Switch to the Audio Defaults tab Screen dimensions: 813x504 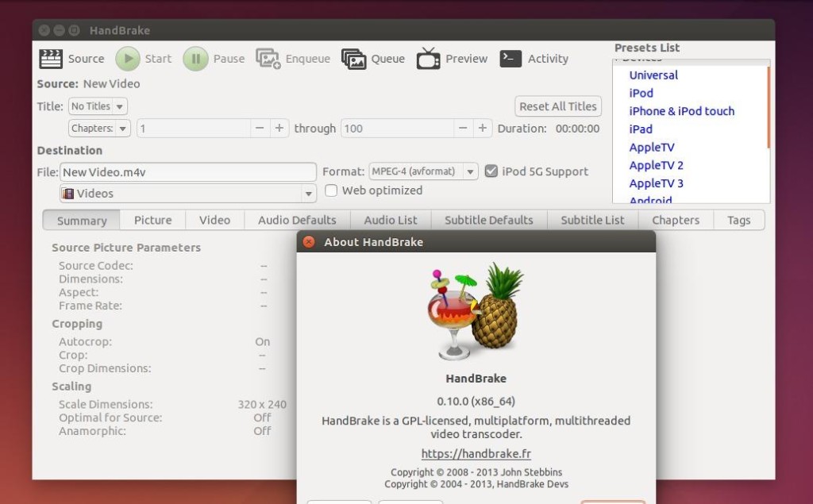[x=297, y=221]
